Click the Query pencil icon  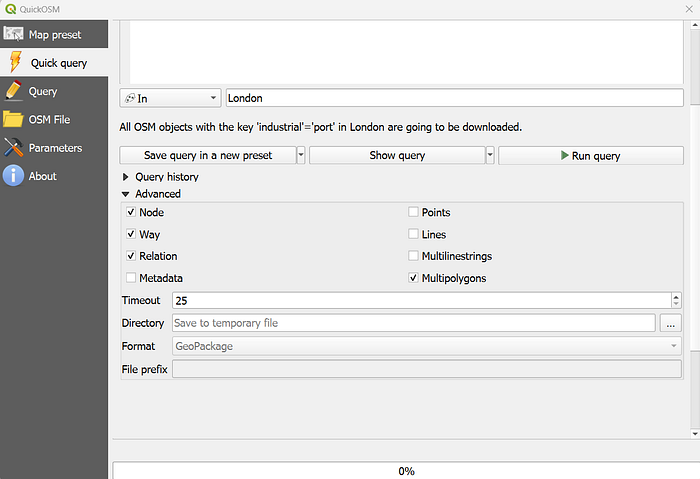(13, 90)
